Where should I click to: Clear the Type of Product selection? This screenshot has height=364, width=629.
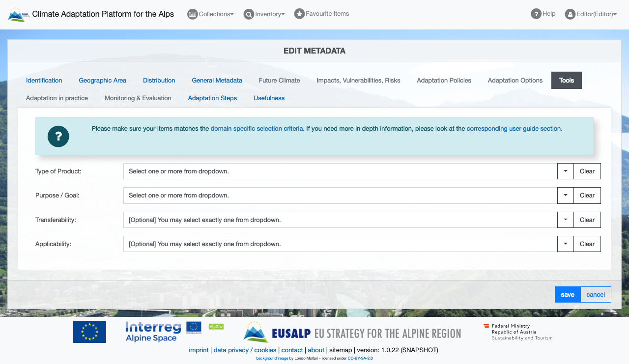coord(587,171)
